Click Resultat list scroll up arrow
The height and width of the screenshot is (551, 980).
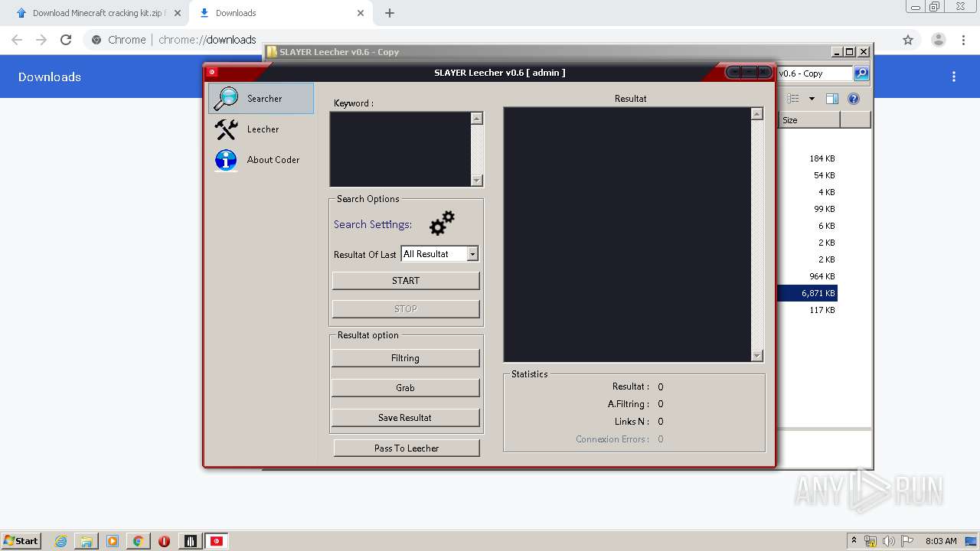(x=757, y=114)
